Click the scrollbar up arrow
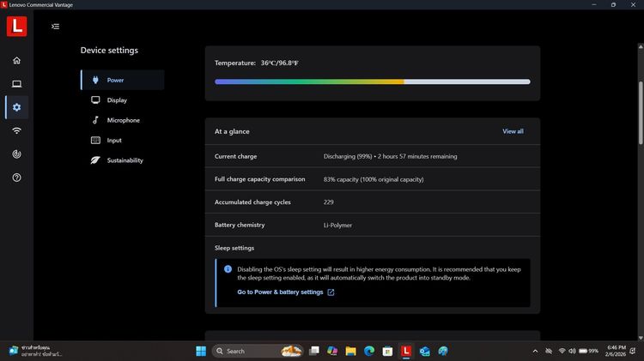Image resolution: width=644 pixels, height=361 pixels. tap(641, 47)
